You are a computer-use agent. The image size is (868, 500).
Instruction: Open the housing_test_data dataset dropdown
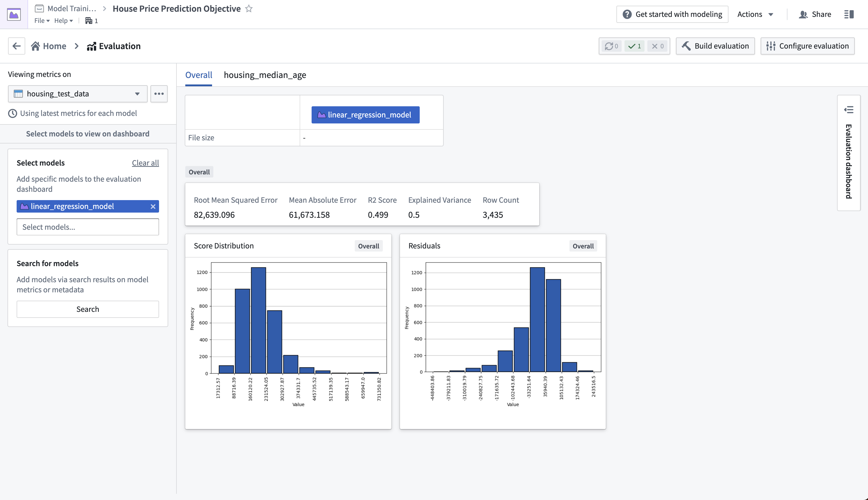[78, 94]
